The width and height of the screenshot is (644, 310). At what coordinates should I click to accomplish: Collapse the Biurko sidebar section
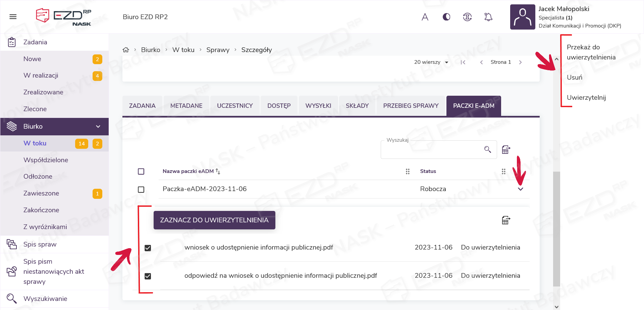[x=98, y=127]
